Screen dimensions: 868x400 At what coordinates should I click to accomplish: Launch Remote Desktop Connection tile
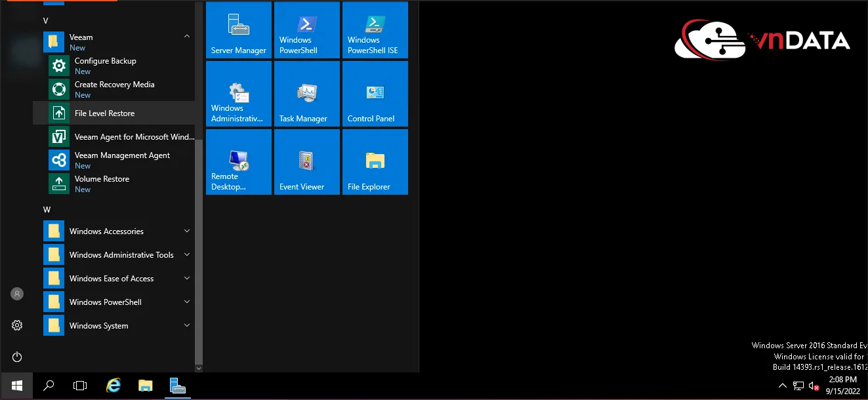pyautogui.click(x=239, y=162)
